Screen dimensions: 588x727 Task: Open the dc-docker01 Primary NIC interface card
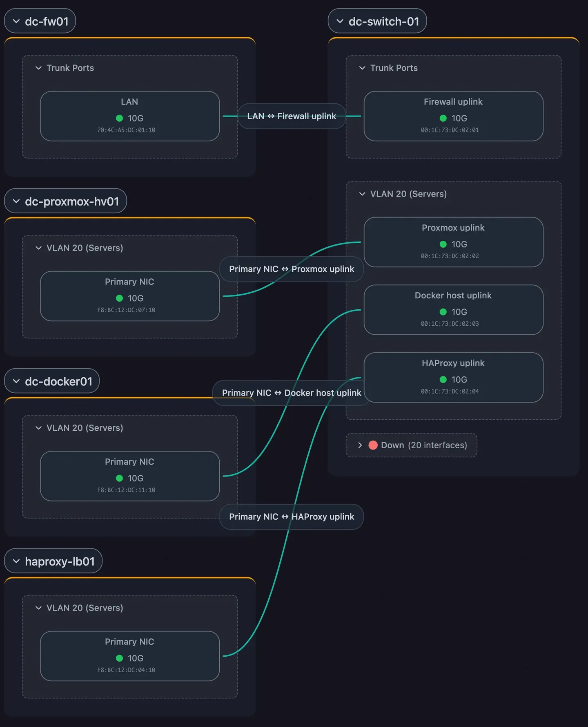(x=130, y=476)
